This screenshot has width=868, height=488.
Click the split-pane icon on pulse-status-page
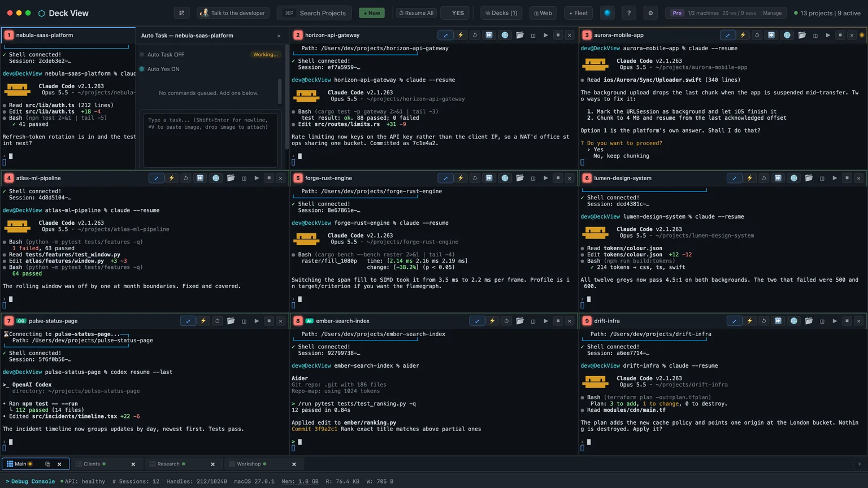(x=244, y=321)
